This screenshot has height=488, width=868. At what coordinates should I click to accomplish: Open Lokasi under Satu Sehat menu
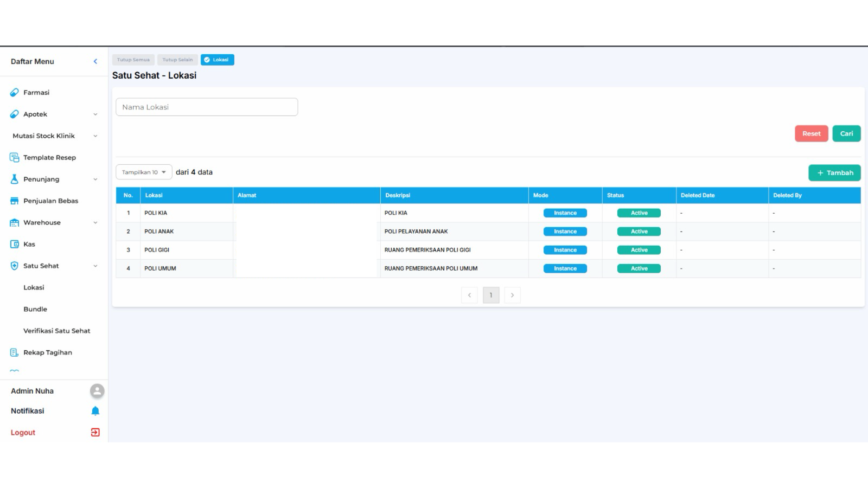coord(34,288)
